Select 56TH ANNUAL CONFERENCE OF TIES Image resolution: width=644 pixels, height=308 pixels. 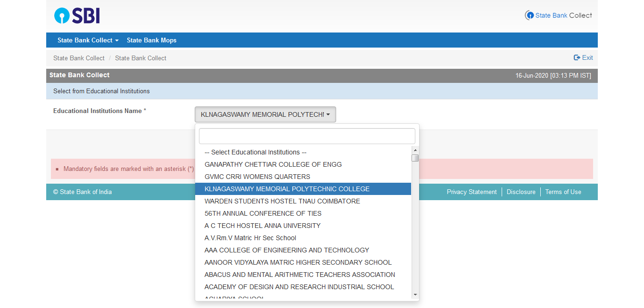tap(303, 213)
